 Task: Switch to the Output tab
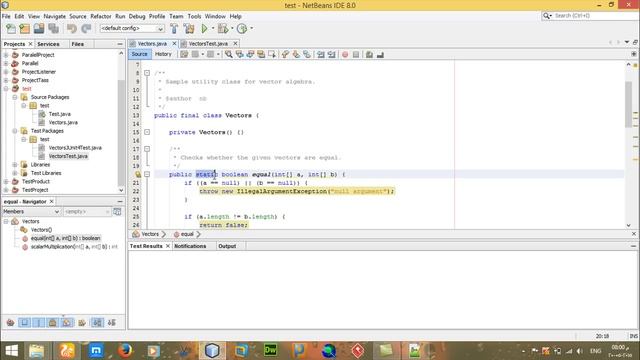pyautogui.click(x=227, y=246)
